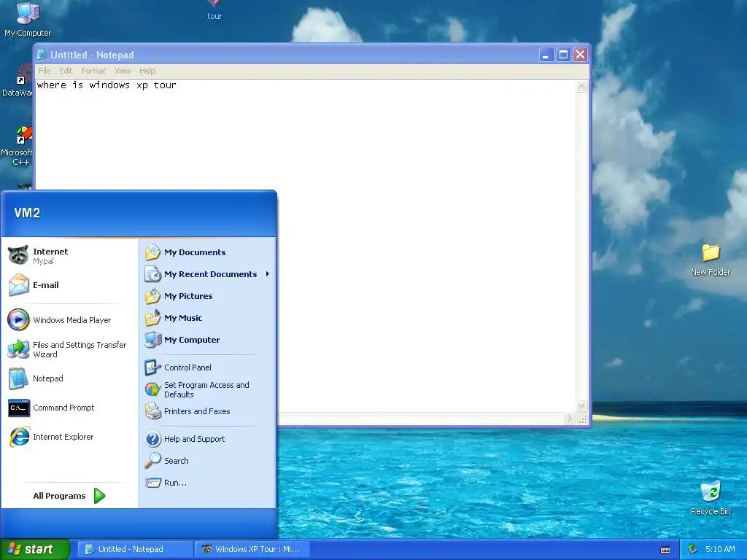Open Notepad File menu
747x560 pixels.
[x=44, y=71]
